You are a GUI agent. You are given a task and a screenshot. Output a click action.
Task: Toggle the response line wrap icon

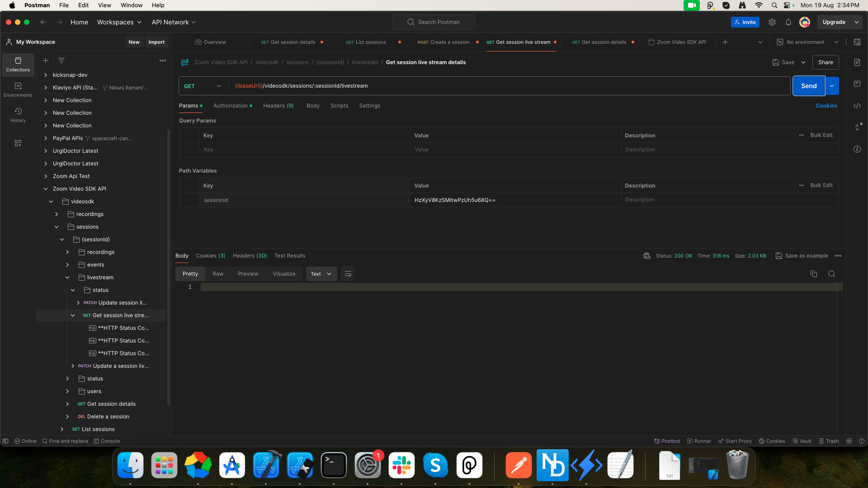348,274
